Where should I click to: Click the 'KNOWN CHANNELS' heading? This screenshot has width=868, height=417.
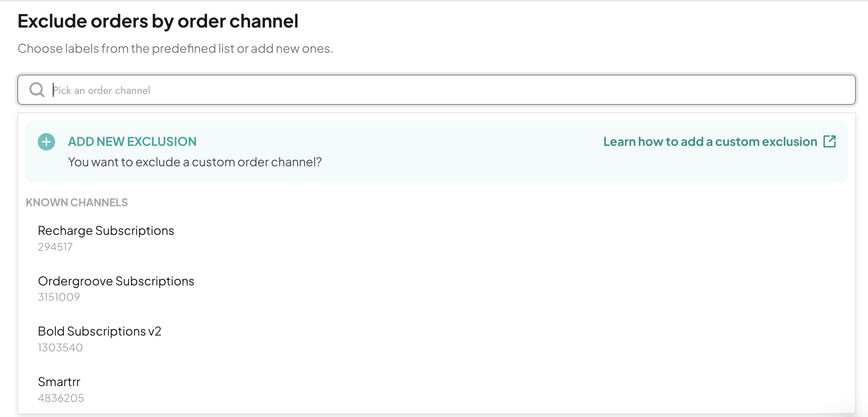pyautogui.click(x=77, y=202)
